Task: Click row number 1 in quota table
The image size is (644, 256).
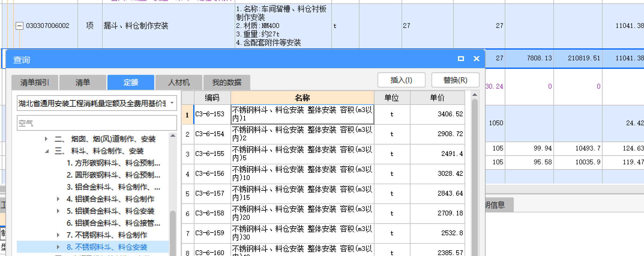Action: coord(188,114)
